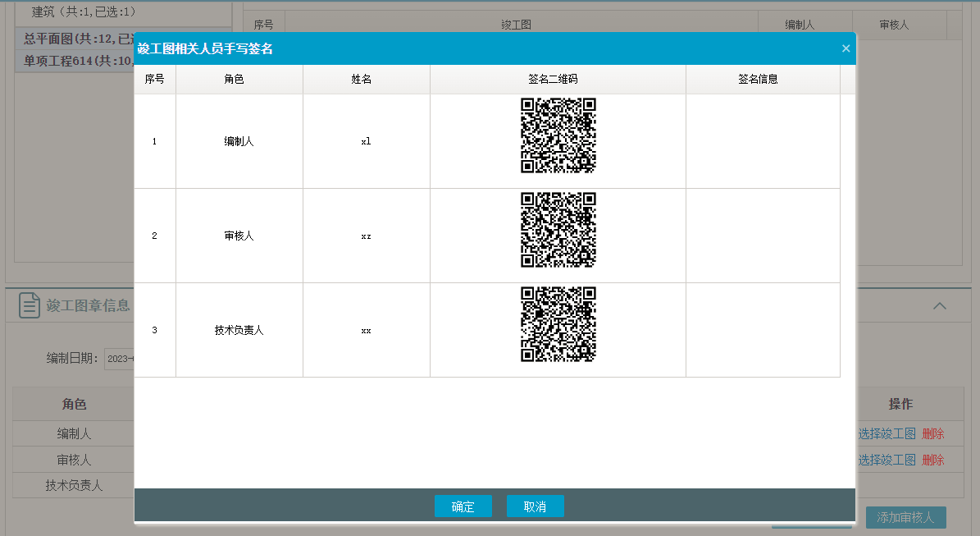Select 单项工程614 item in background list
Viewport: 980px width, 536px height.
coord(75,61)
